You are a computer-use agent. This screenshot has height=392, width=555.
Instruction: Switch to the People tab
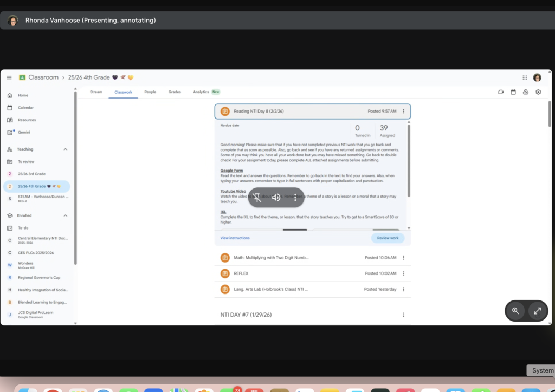(x=150, y=92)
